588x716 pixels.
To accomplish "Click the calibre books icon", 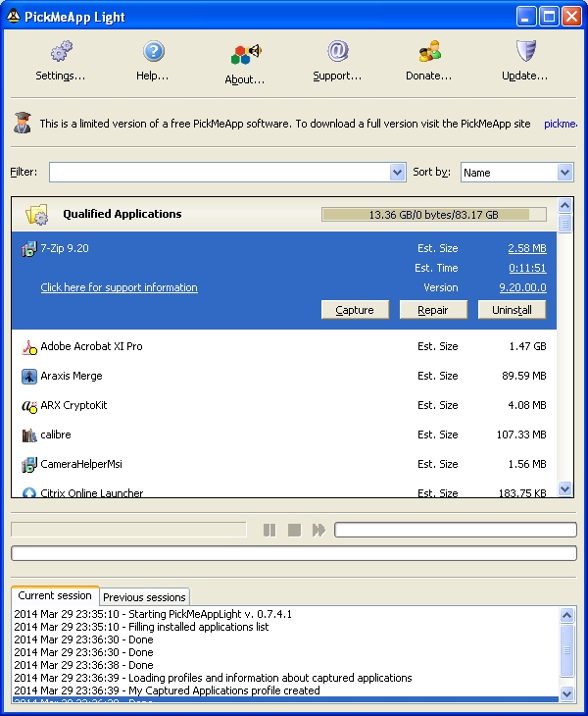I will point(29,435).
